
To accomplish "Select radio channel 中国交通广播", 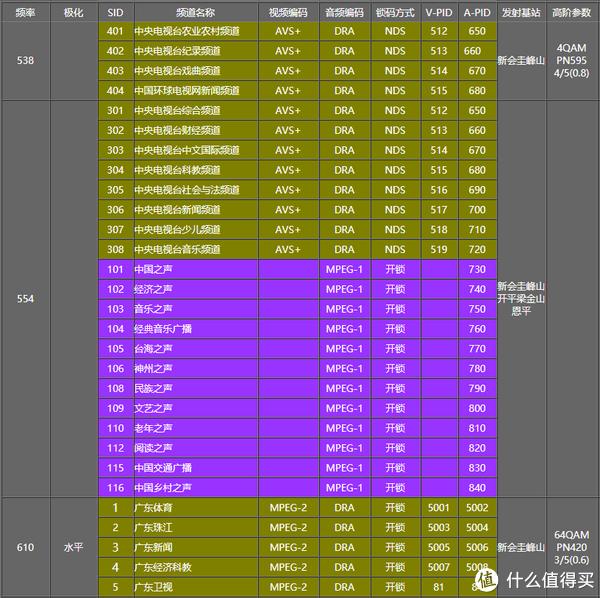I will [x=163, y=468].
